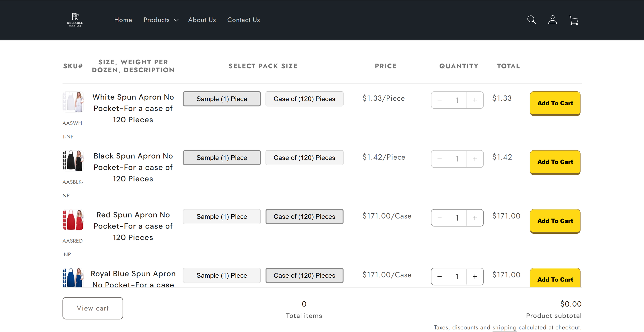Viewport: 644px width, 332px height.
Task: Open Contact Us page
Action: coord(243,20)
